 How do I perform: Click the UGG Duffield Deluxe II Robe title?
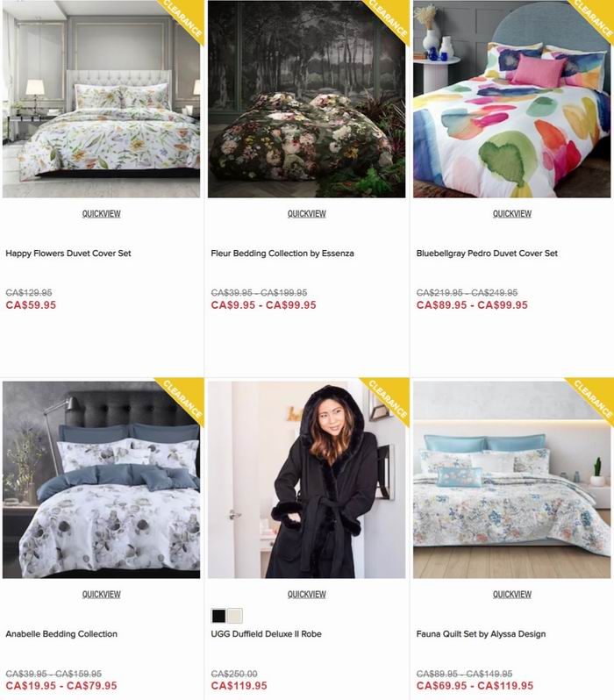pyautogui.click(x=266, y=634)
